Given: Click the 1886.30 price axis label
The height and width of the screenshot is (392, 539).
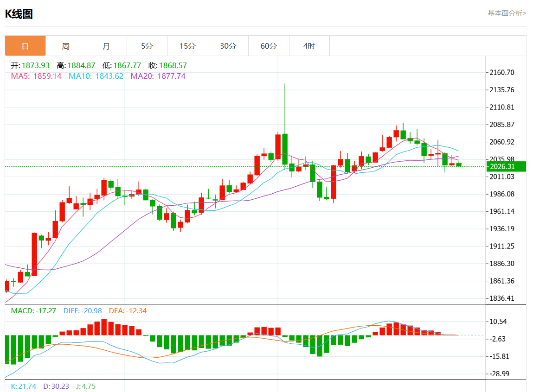Looking at the screenshot, I should pyautogui.click(x=502, y=264).
